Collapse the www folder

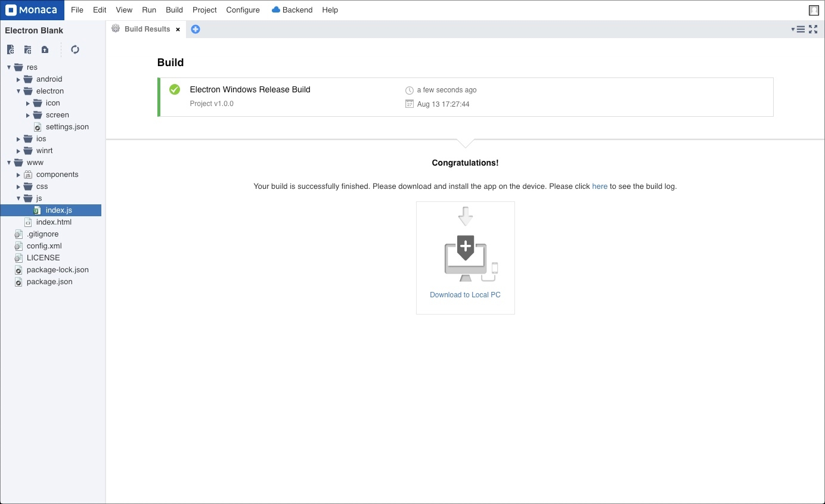pyautogui.click(x=9, y=163)
